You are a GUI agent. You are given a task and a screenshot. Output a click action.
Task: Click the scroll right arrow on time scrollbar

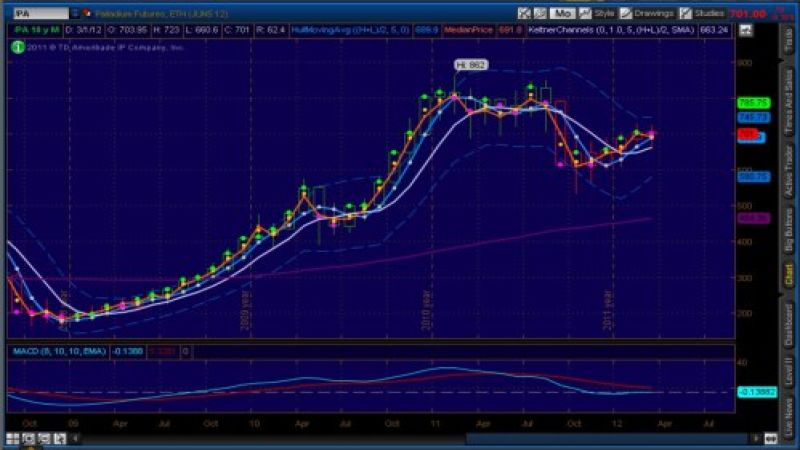coord(756,438)
